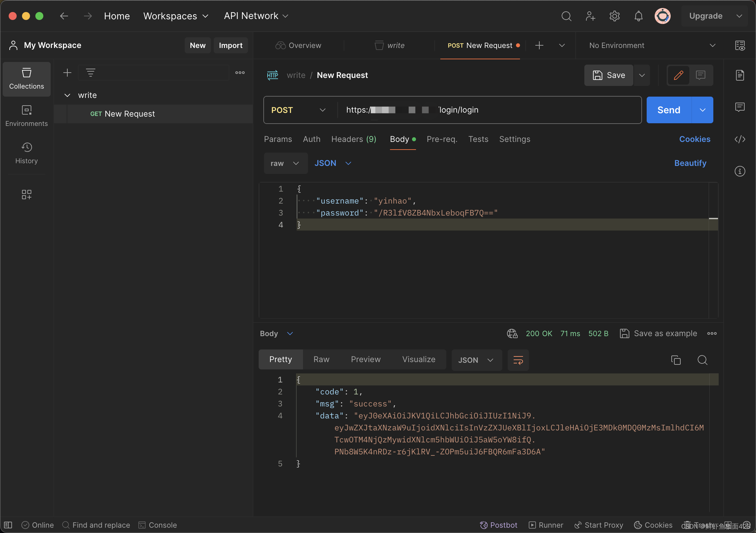Open the JSON body format dropdown
This screenshot has width=756, height=533.
pos(333,163)
